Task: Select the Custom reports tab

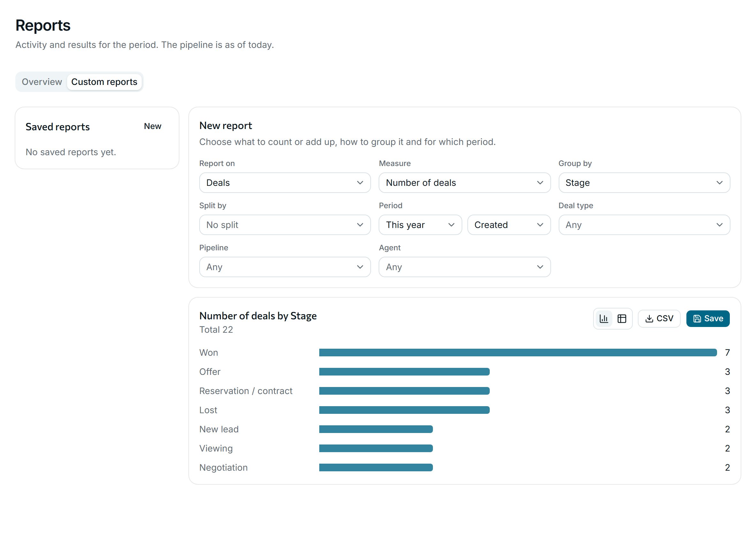Action: (104, 82)
